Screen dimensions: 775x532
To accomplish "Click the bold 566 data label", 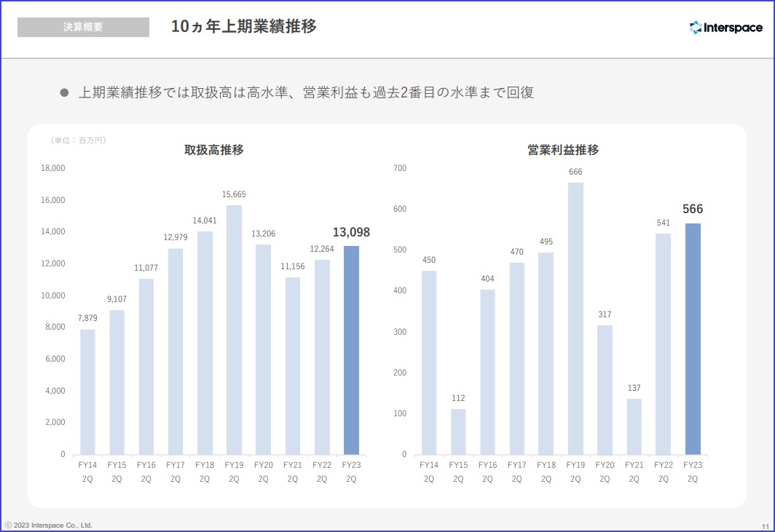I will pos(693,210).
